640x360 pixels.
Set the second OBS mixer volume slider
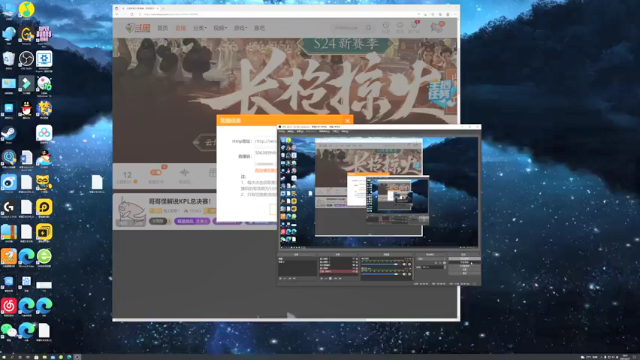pyautogui.click(x=379, y=274)
